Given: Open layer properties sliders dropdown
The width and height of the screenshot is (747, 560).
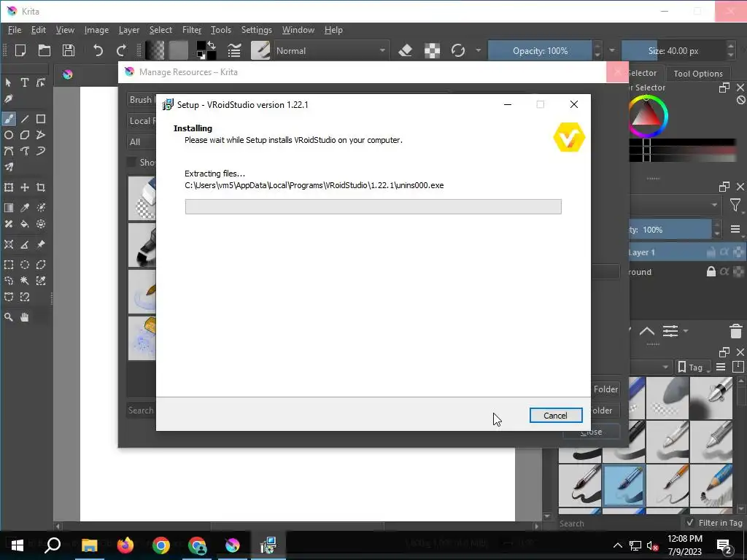Looking at the screenshot, I should pos(673,331).
